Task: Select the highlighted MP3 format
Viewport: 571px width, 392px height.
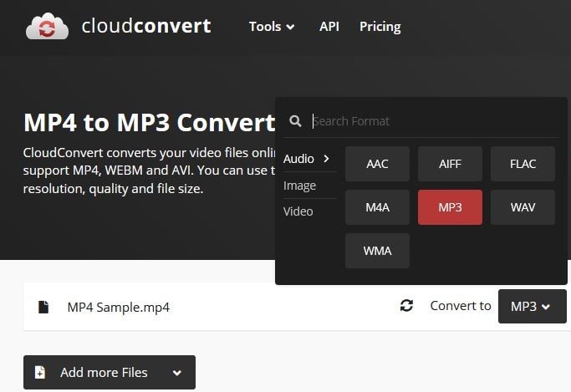Action: [450, 207]
